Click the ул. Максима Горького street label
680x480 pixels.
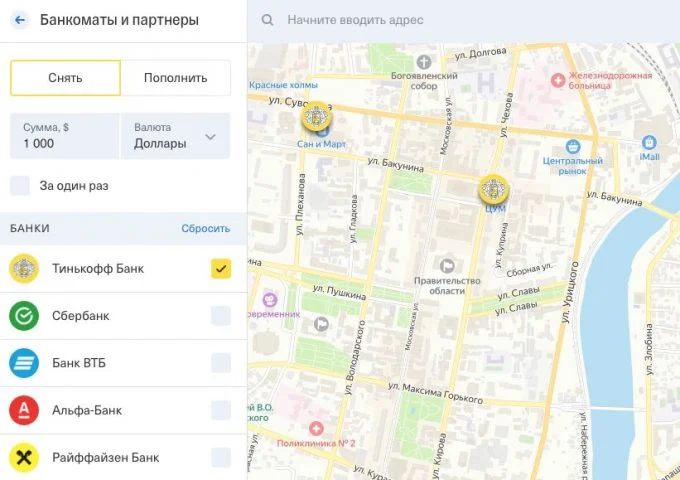(x=435, y=393)
